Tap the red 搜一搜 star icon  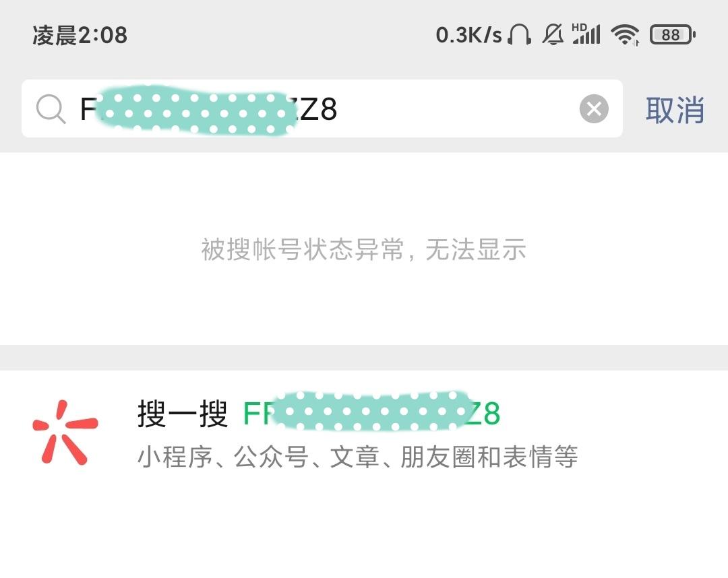tap(65, 432)
